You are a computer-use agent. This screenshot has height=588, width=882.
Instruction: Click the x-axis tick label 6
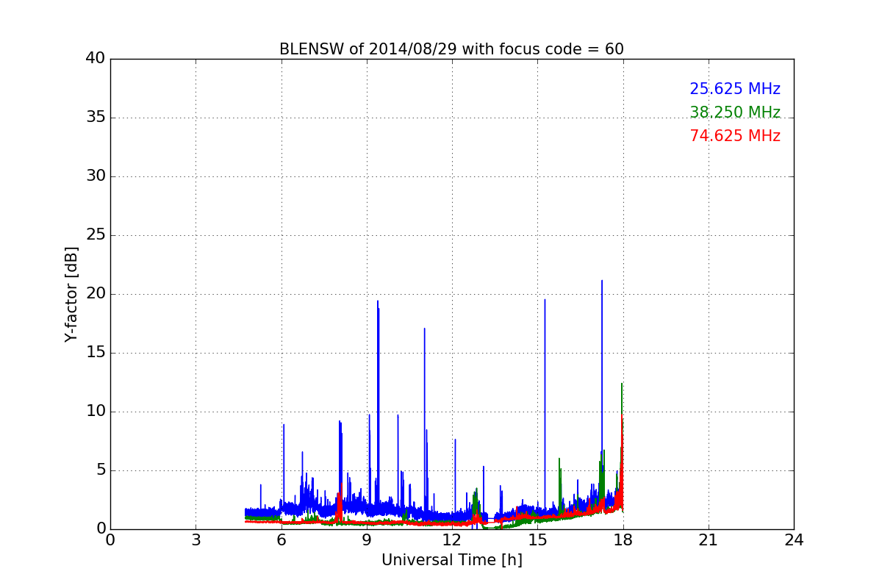click(281, 539)
